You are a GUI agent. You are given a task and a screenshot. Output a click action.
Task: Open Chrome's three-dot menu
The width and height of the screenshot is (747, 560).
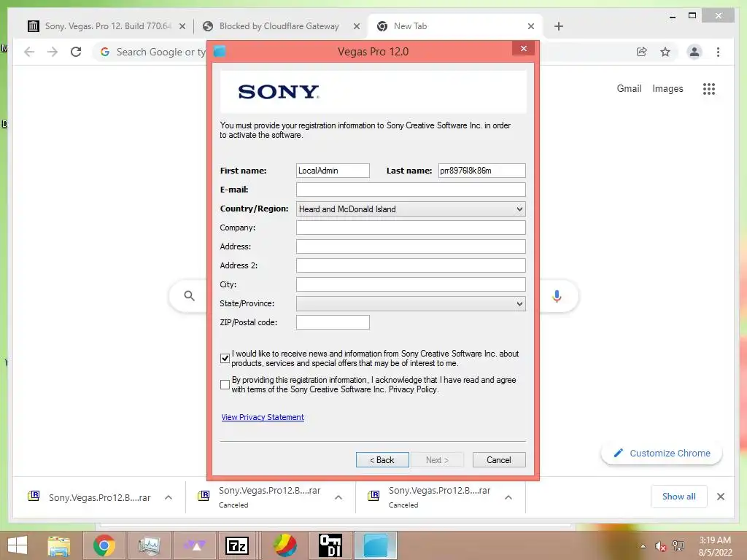[718, 52]
